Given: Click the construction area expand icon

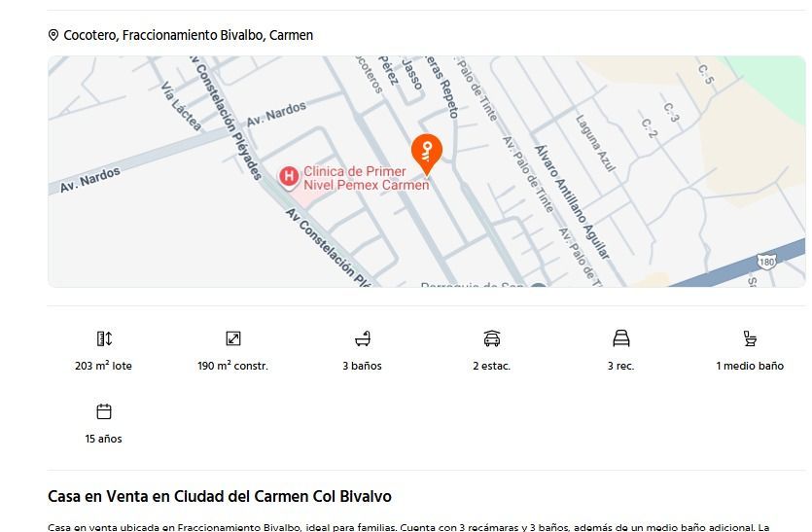Looking at the screenshot, I should click(233, 338).
